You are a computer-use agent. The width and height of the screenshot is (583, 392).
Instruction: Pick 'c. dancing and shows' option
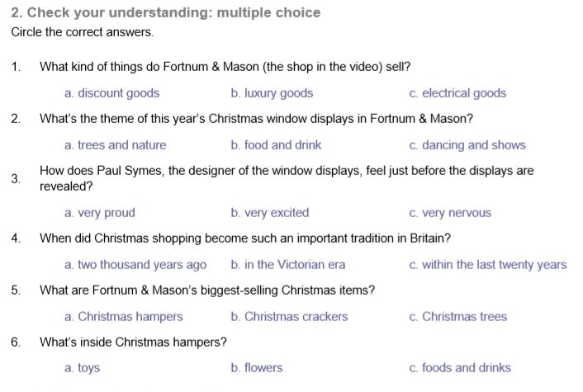(x=467, y=145)
